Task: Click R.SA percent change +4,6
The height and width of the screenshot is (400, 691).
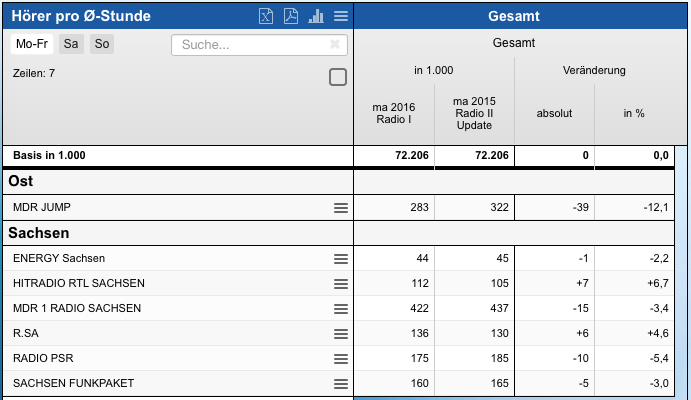Action: pyautogui.click(x=658, y=333)
